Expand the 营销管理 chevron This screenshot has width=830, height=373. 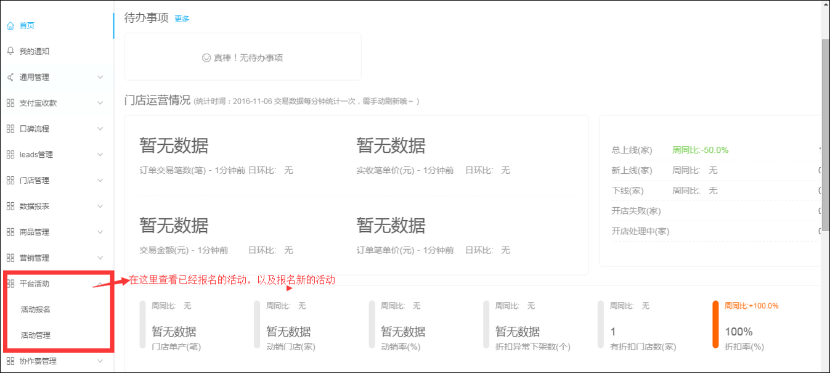pos(101,258)
